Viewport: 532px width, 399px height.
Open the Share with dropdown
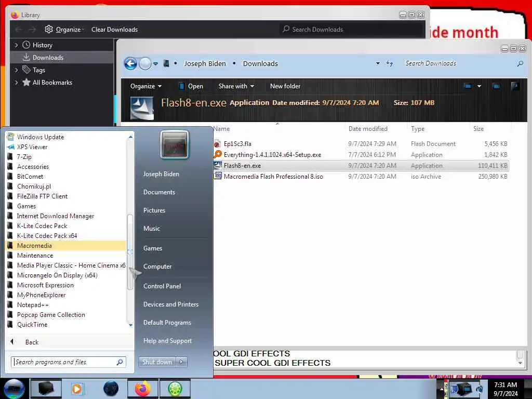[x=236, y=86]
